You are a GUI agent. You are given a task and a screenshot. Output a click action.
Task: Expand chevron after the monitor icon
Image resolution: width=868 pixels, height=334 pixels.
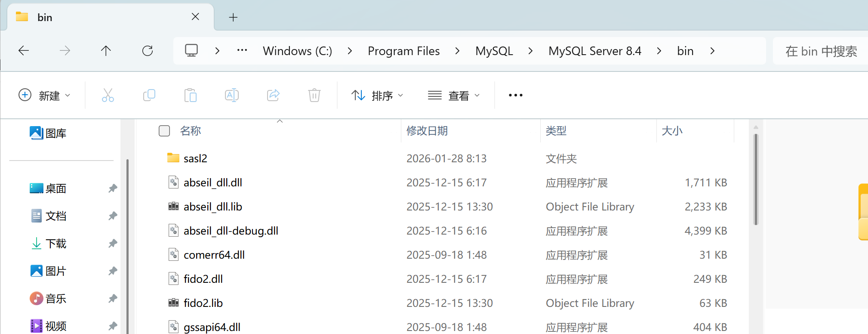pos(217,51)
